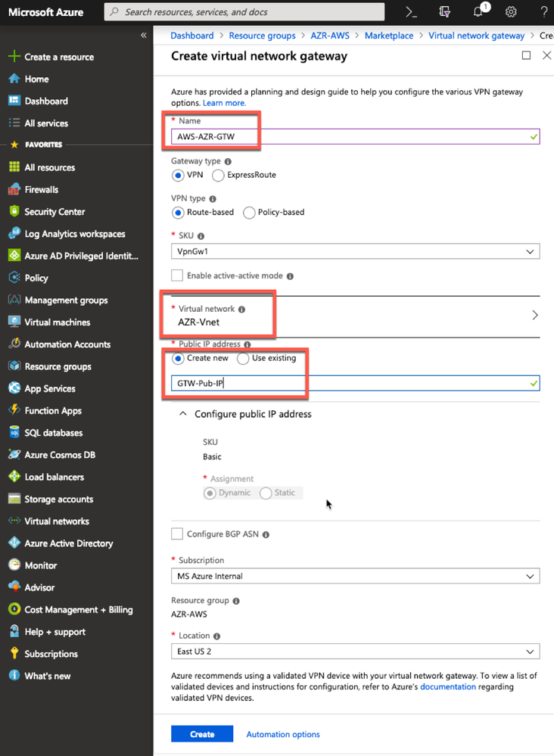Maximize the Create virtual network gateway blade
The width and height of the screenshot is (554, 756).
point(527,55)
